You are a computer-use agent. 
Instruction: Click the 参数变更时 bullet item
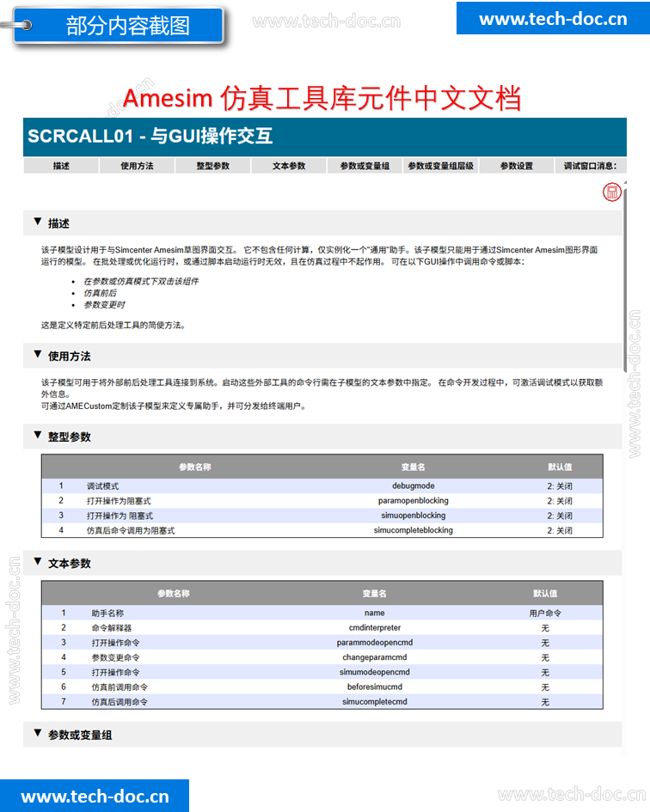click(x=104, y=304)
